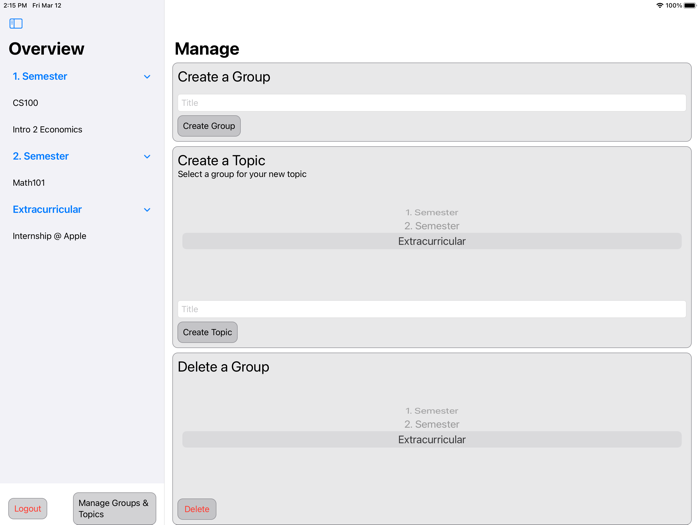Viewport: 700px width, 525px height.
Task: Collapse the Extracurricular group chevron
Action: point(147,210)
